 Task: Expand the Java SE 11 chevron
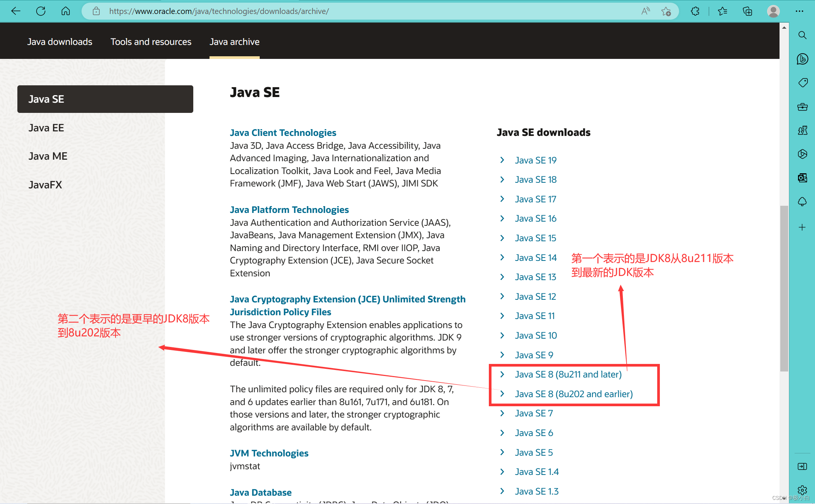tap(502, 316)
